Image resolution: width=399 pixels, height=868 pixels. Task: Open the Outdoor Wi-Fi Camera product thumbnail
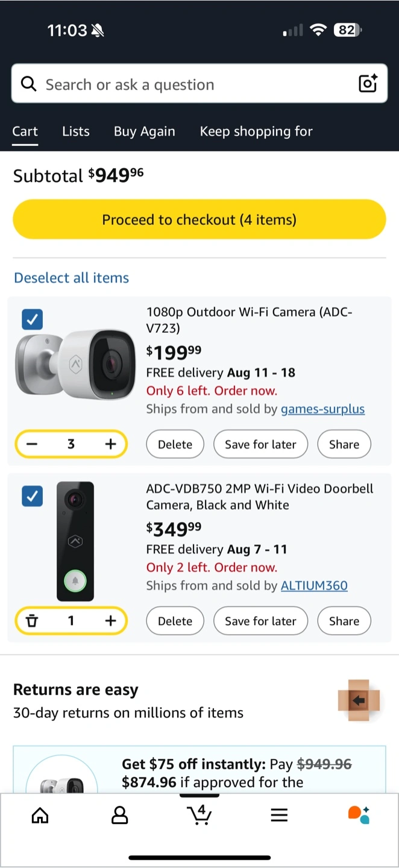[x=75, y=364]
